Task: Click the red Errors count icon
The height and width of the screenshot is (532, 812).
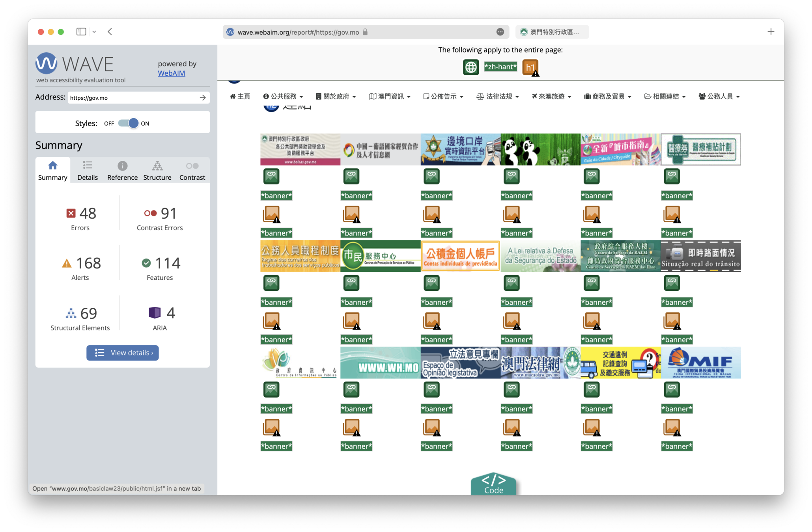Action: click(x=71, y=213)
